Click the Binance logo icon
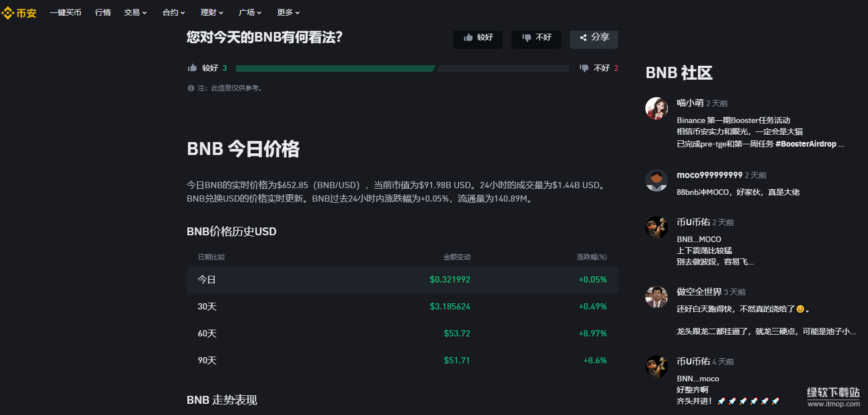 tap(8, 12)
